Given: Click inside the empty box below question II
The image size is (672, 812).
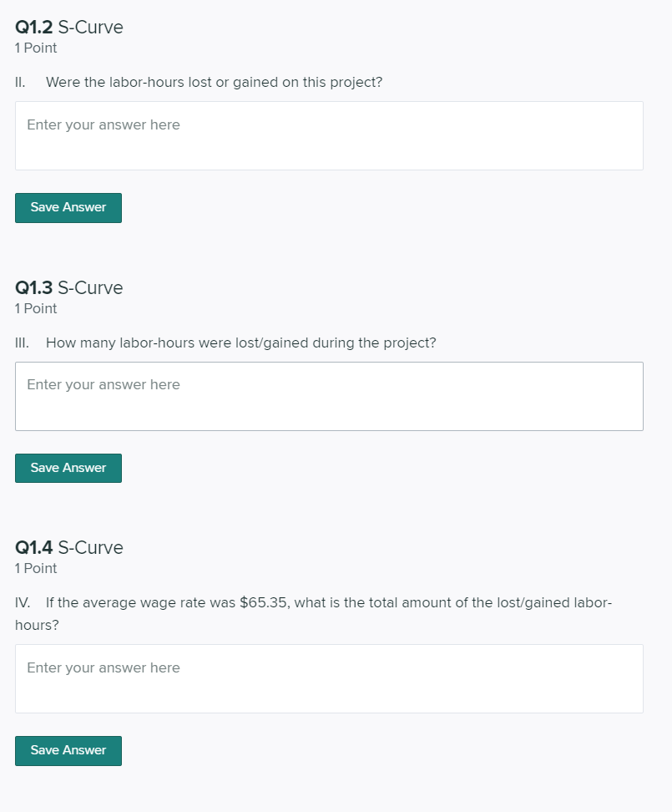Looking at the screenshot, I should pos(329,135).
